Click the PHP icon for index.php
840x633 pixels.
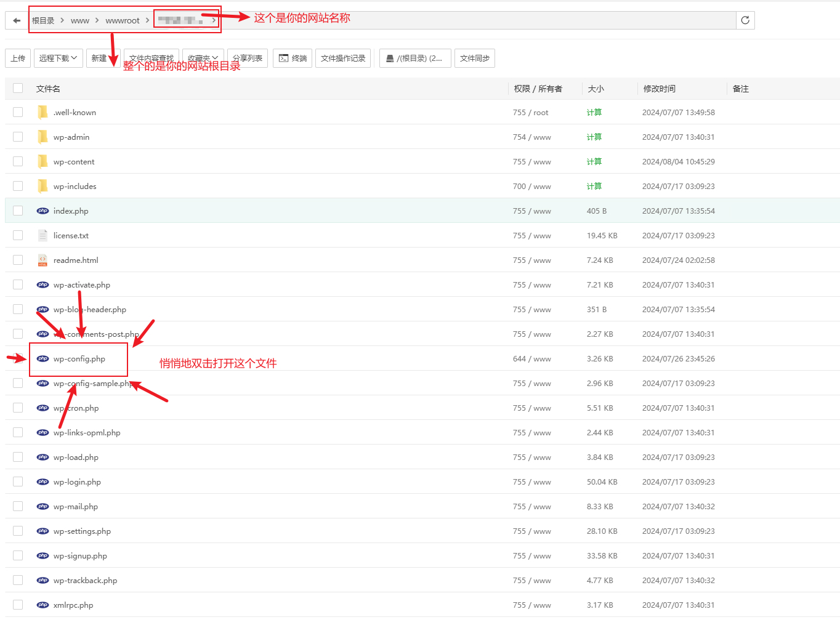coord(42,211)
